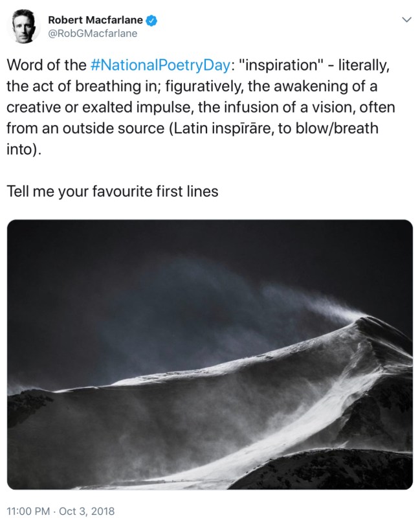This screenshot has height=518, width=420.
Task: Open Robert Macfarlane's profile avatar photo
Action: click(24, 27)
